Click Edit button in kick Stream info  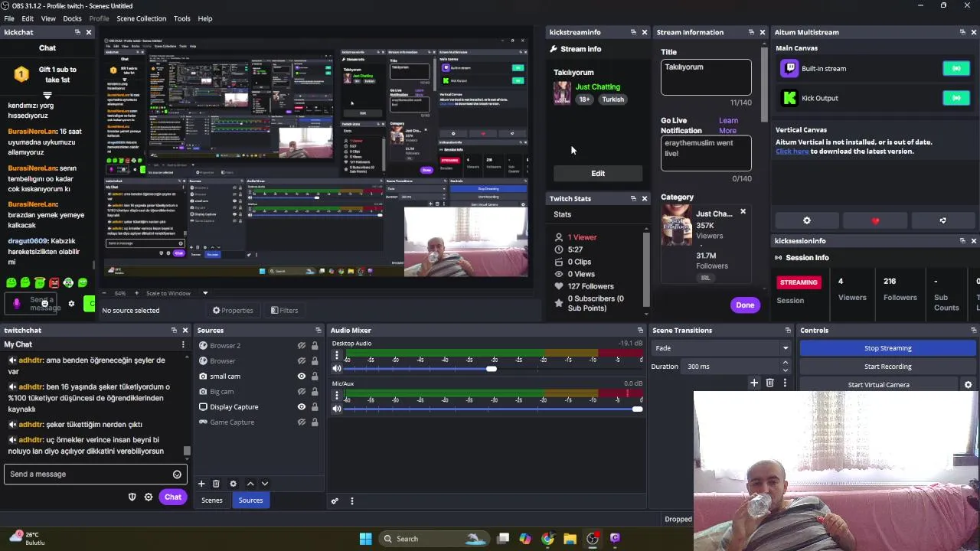pos(598,174)
